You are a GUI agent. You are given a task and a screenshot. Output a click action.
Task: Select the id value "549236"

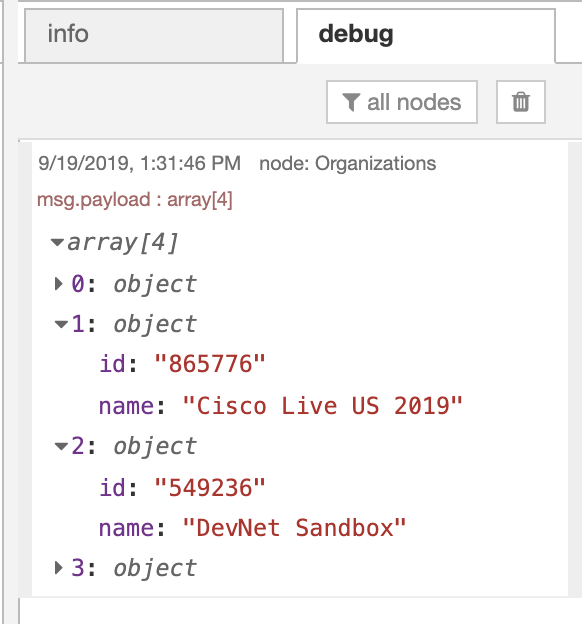coord(210,488)
